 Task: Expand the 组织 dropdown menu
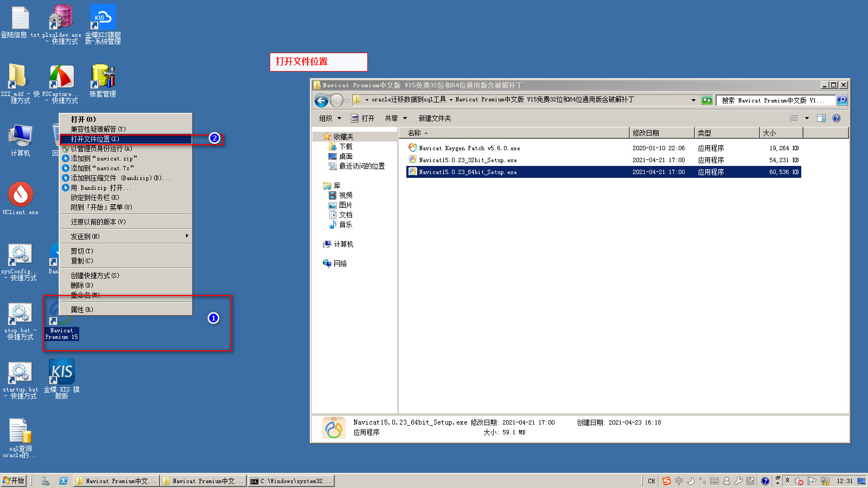point(330,118)
